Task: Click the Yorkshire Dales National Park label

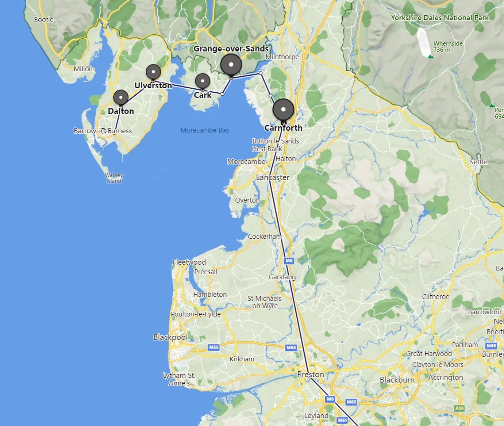Action: (440, 18)
